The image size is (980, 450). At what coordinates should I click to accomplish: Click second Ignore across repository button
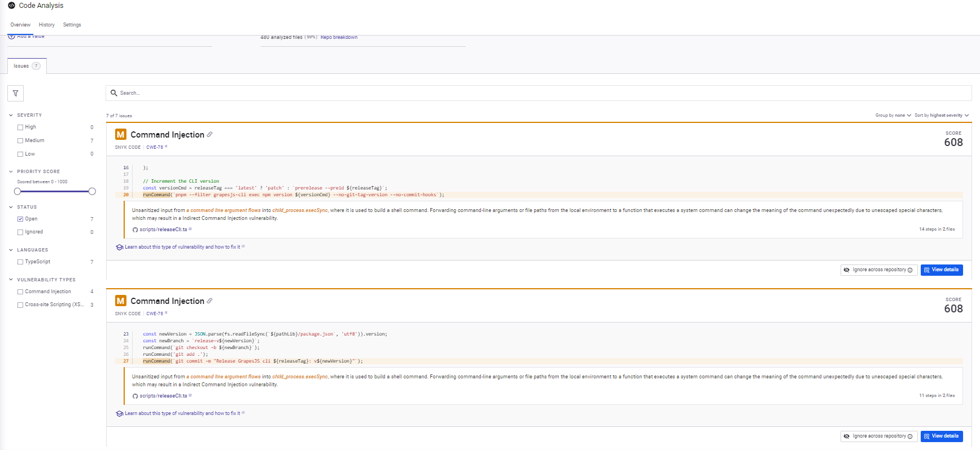[x=878, y=436]
